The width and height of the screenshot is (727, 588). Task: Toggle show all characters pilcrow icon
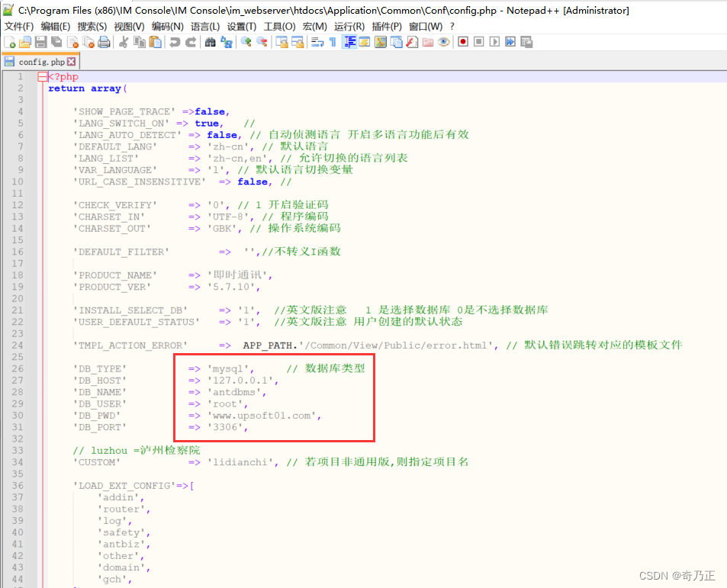(x=333, y=42)
